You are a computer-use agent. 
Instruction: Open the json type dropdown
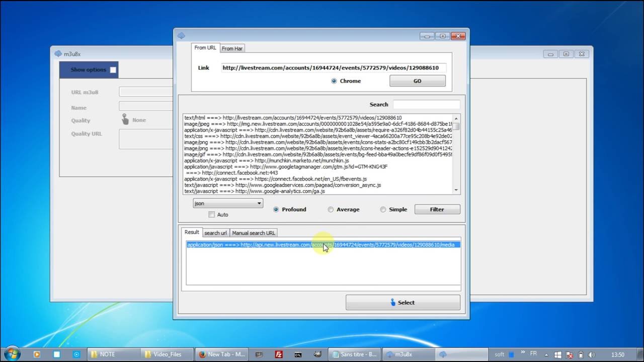[228, 204]
